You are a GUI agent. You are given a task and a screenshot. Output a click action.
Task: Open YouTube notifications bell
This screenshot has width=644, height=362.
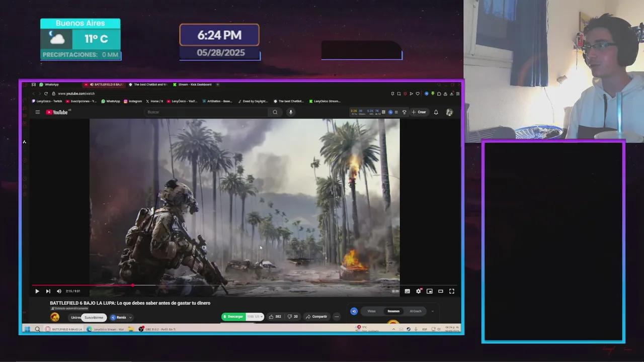pyautogui.click(x=436, y=112)
